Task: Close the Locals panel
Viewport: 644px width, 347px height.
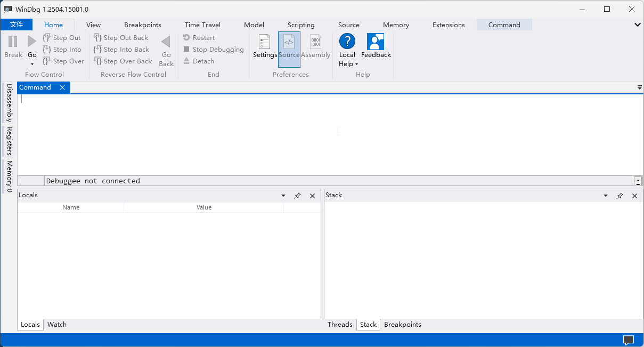Action: tap(313, 196)
